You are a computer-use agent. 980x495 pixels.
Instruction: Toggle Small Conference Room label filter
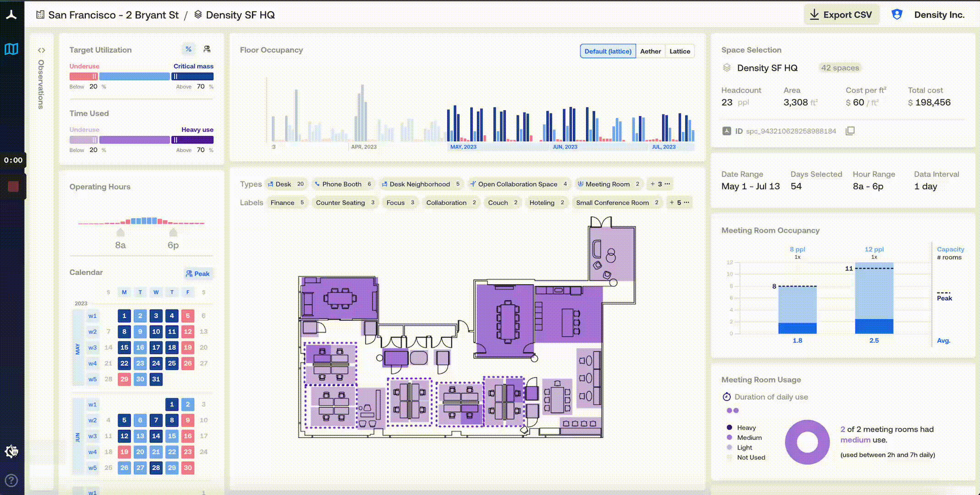coord(617,203)
